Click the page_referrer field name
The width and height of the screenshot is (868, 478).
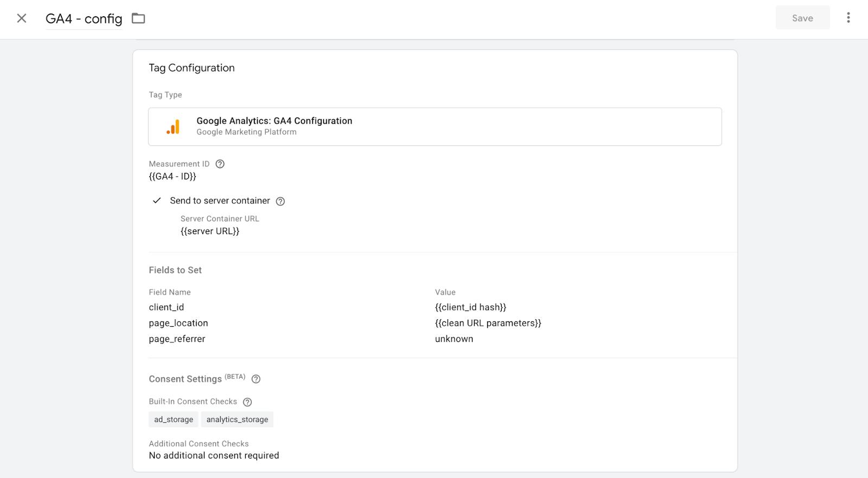coord(177,339)
